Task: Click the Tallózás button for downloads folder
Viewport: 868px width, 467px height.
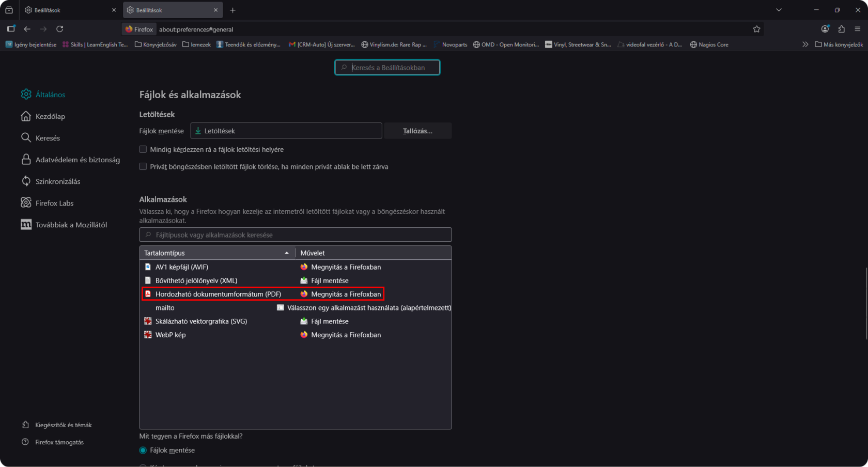Action: [x=417, y=131]
